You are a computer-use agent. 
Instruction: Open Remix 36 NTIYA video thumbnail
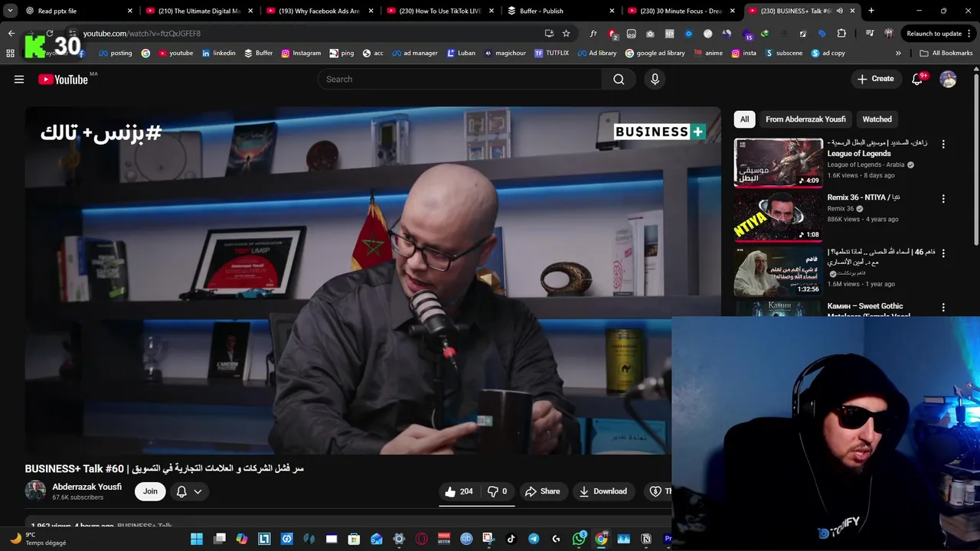tap(779, 217)
